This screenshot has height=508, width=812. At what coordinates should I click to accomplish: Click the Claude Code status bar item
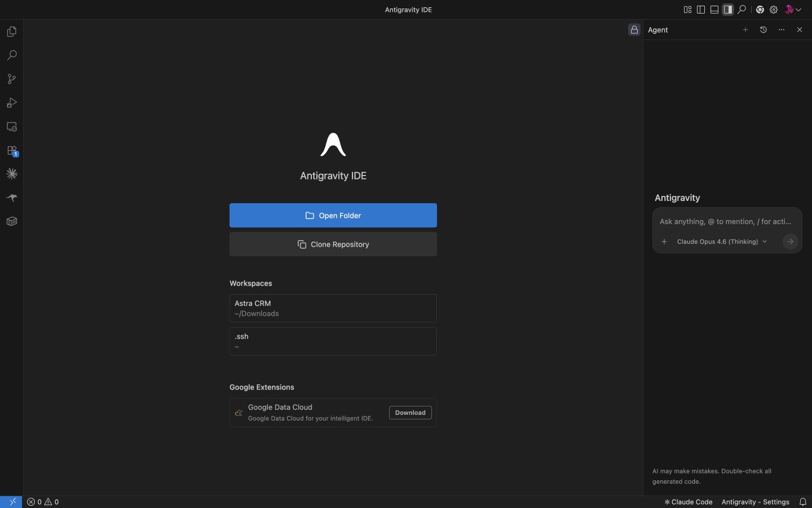point(689,502)
